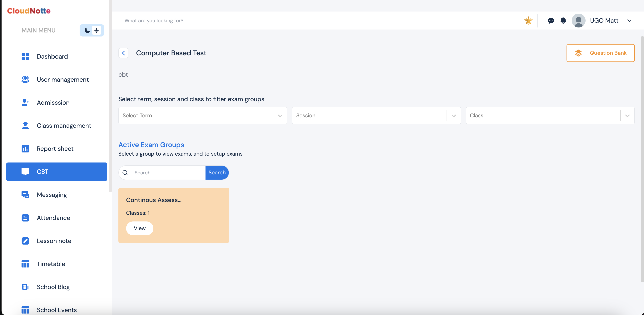Open Attendance from the sidebar
This screenshot has height=315, width=644.
(53, 218)
